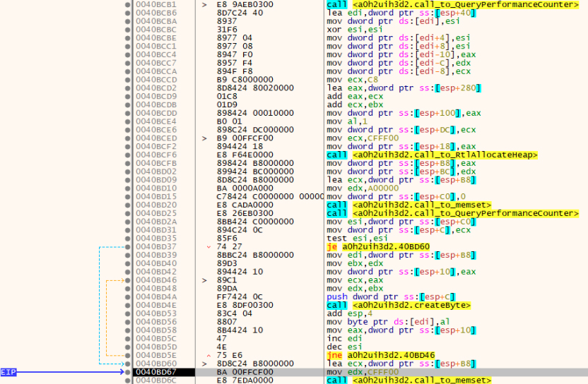This screenshot has height=384, width=588.
Task: Select address 0040BCED in the address column
Action: 156,138
